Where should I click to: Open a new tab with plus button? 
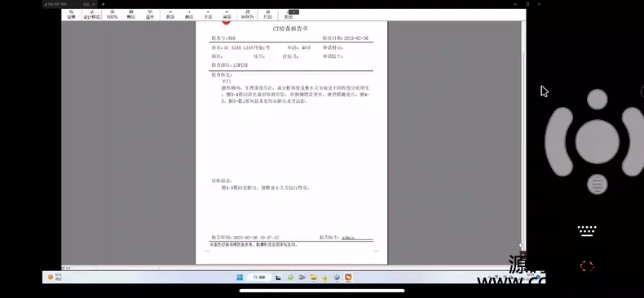[x=103, y=4]
